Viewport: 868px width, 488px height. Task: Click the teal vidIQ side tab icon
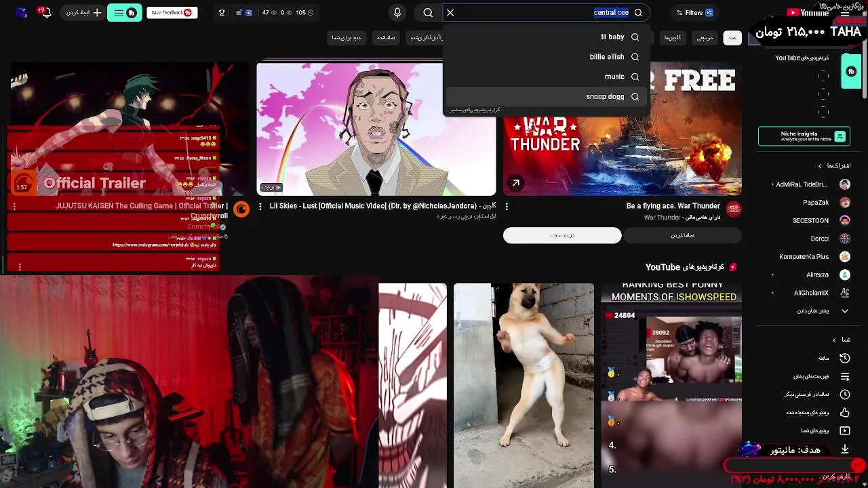pos(851,71)
